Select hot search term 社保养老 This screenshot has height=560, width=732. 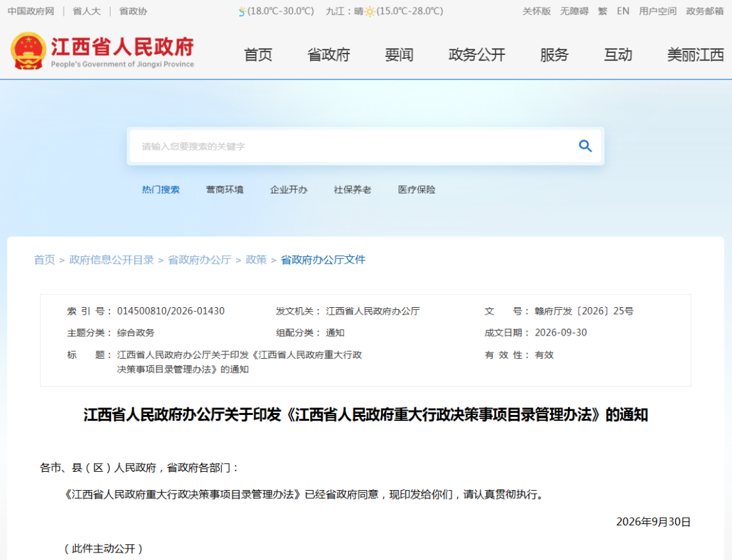tap(352, 190)
